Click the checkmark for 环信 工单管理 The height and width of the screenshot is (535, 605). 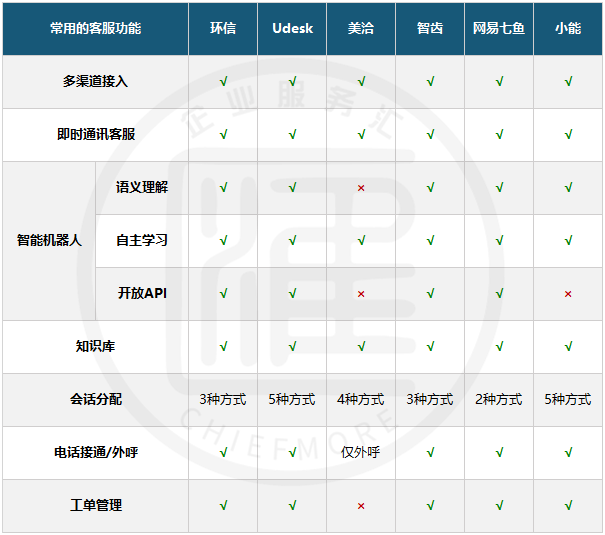click(223, 505)
